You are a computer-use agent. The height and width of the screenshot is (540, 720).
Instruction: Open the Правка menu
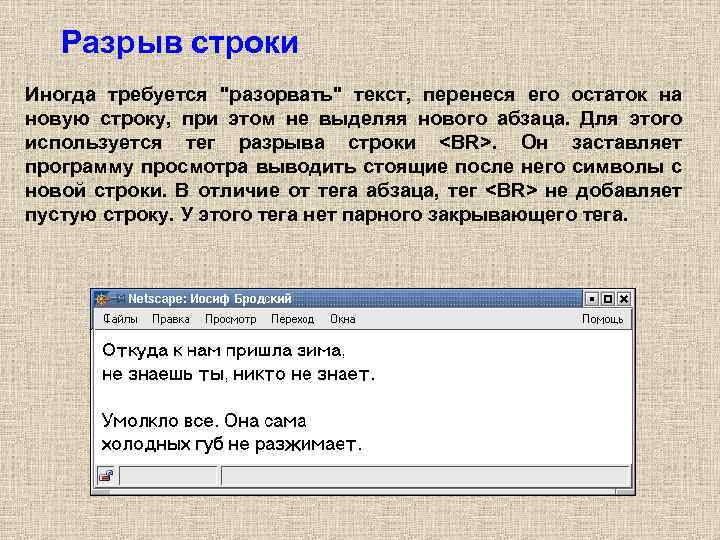click(x=171, y=319)
